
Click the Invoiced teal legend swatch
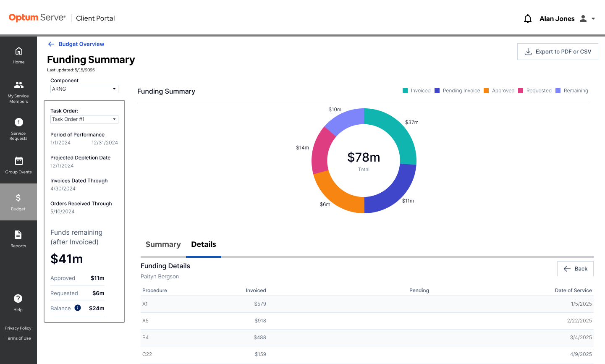(x=405, y=91)
